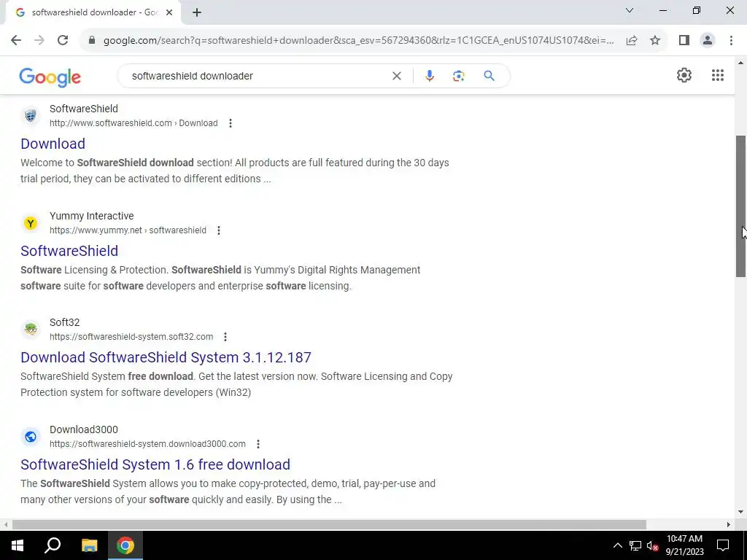Open the Windows notification center
747x560 pixels.
[x=723, y=545]
